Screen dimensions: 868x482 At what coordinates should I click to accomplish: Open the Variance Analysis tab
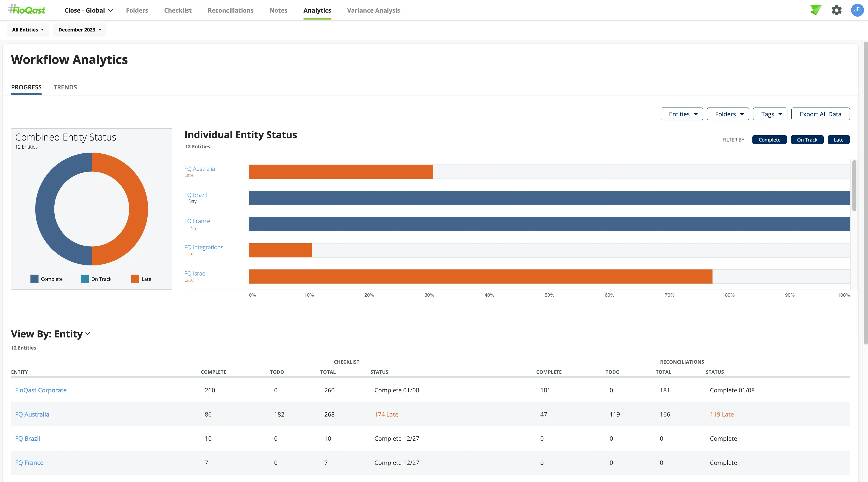(373, 10)
